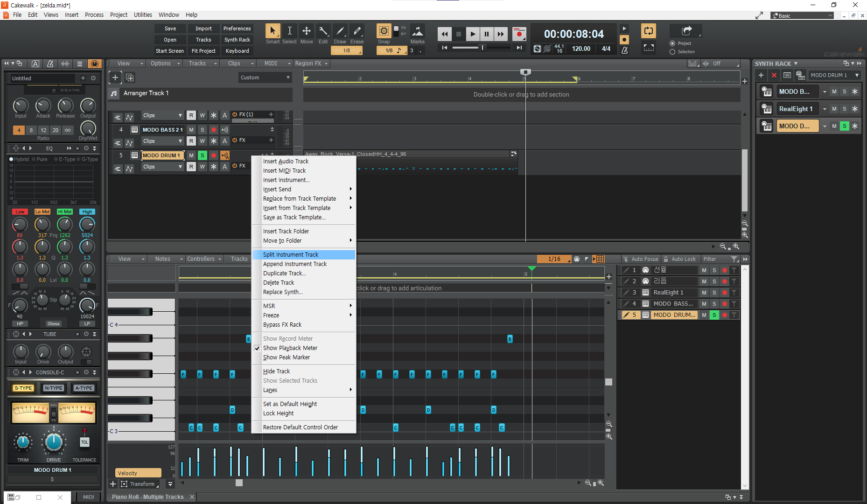The height and width of the screenshot is (504, 867).
Task: Click the Play transport button
Action: (472, 34)
